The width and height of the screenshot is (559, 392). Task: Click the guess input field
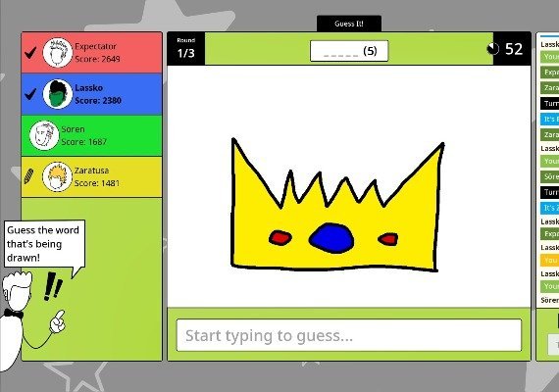349,335
